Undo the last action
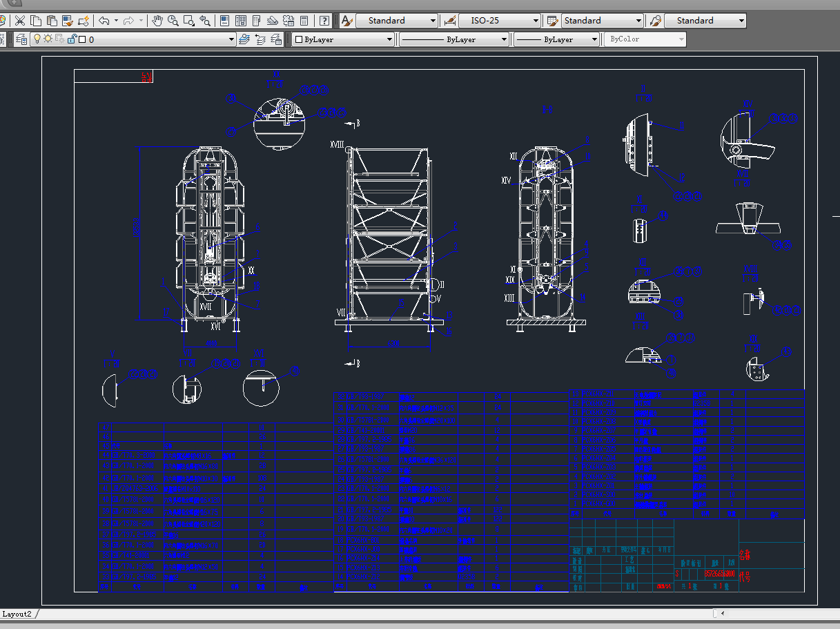 click(x=104, y=21)
